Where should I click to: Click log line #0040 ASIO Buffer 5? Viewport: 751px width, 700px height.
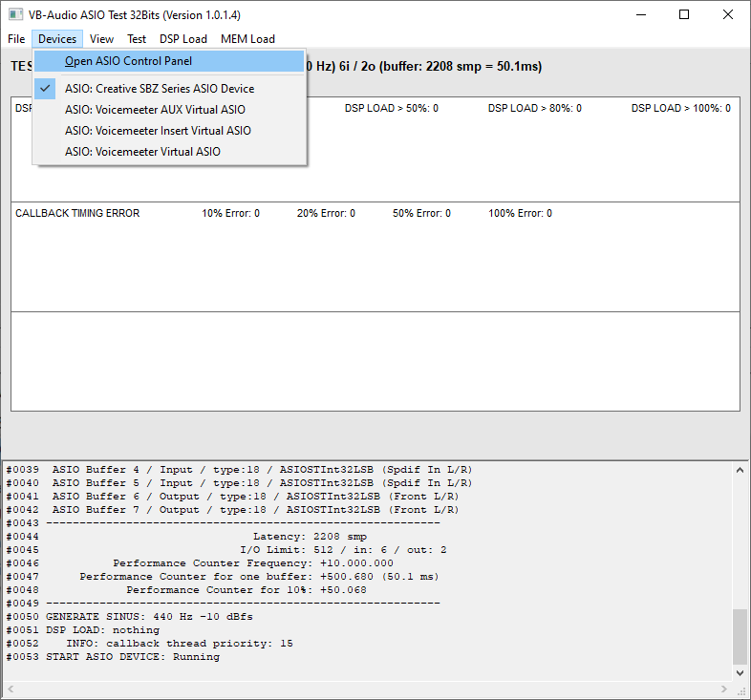(239, 483)
